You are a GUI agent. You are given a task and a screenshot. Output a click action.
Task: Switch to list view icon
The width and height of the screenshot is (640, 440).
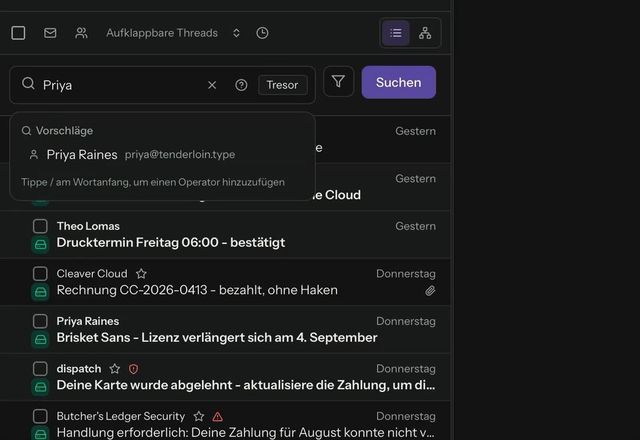[x=396, y=33]
